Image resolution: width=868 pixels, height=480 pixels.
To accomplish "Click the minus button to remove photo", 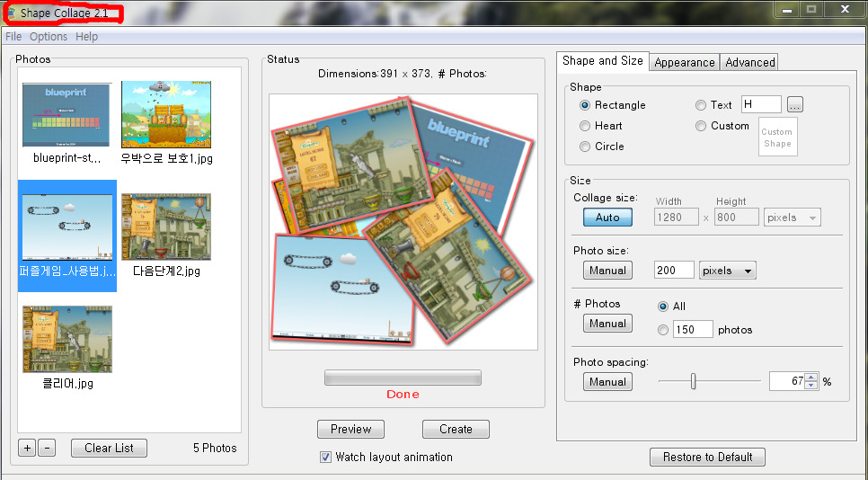I will 47,448.
